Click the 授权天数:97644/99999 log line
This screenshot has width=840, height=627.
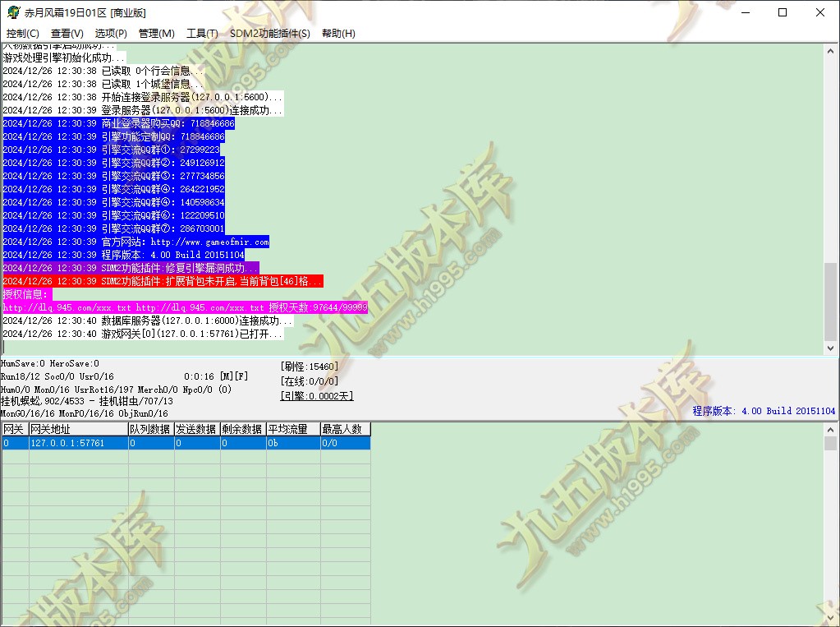[x=185, y=307]
